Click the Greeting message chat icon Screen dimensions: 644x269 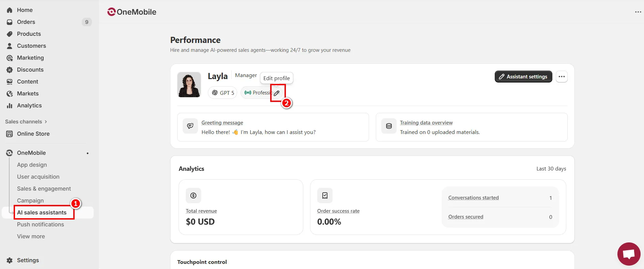pyautogui.click(x=190, y=126)
